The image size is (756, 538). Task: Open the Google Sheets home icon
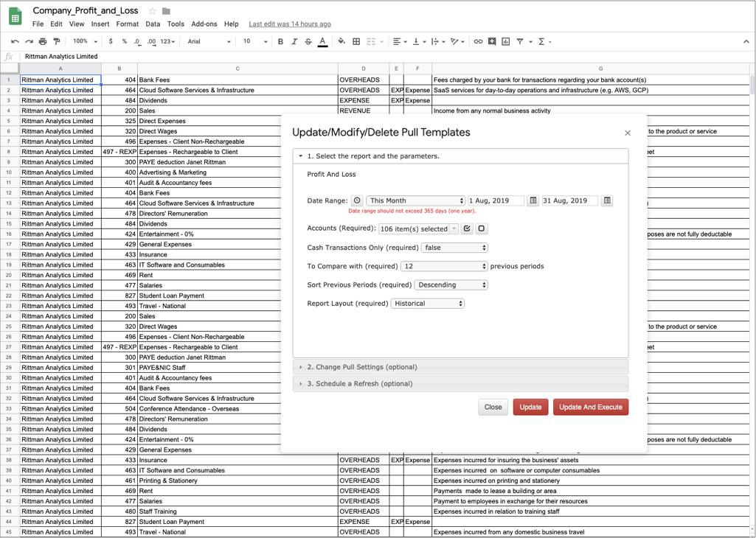pos(15,18)
